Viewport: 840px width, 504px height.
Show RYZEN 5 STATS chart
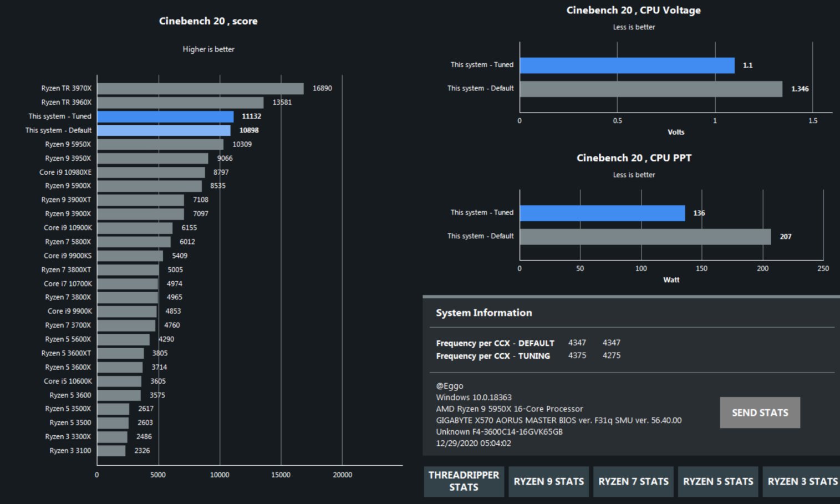point(718,481)
